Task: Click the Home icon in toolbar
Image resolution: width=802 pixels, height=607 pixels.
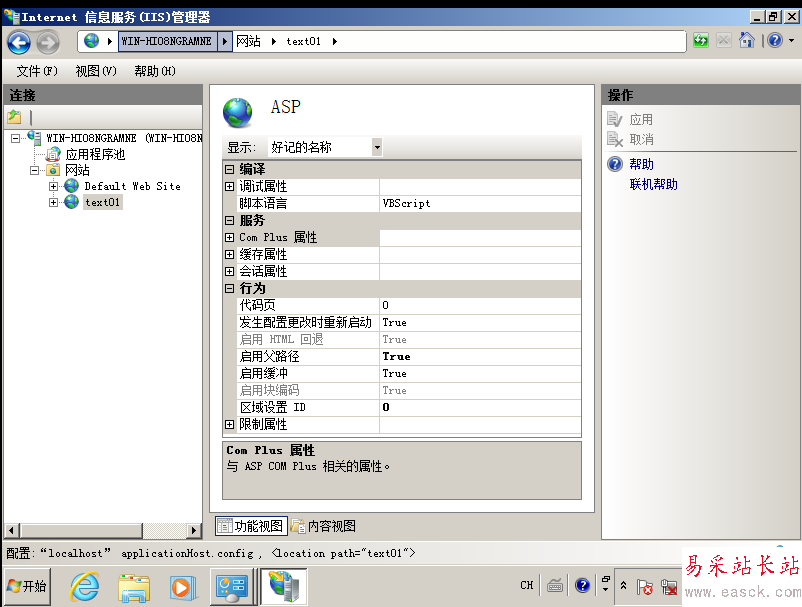Action: coord(747,40)
